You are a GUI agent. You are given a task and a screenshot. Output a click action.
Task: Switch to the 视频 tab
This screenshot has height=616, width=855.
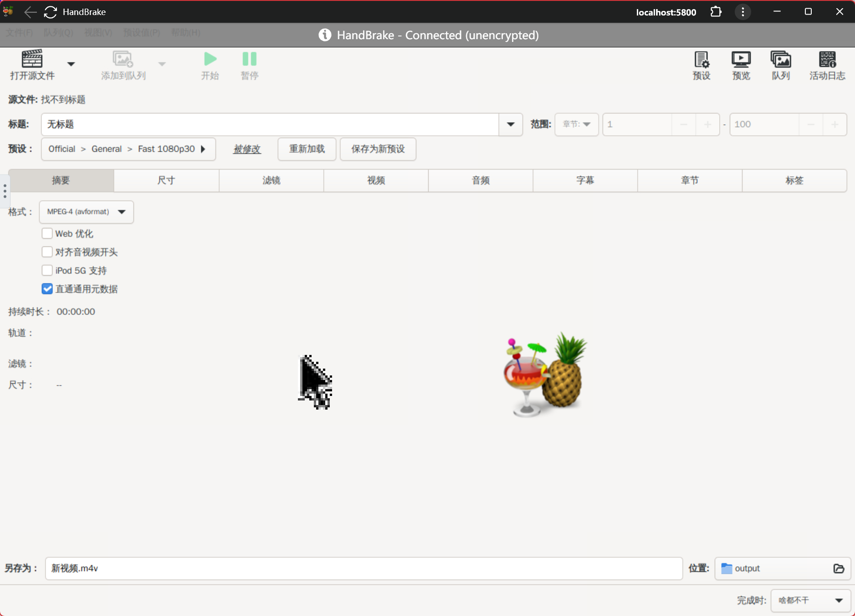pyautogui.click(x=376, y=180)
